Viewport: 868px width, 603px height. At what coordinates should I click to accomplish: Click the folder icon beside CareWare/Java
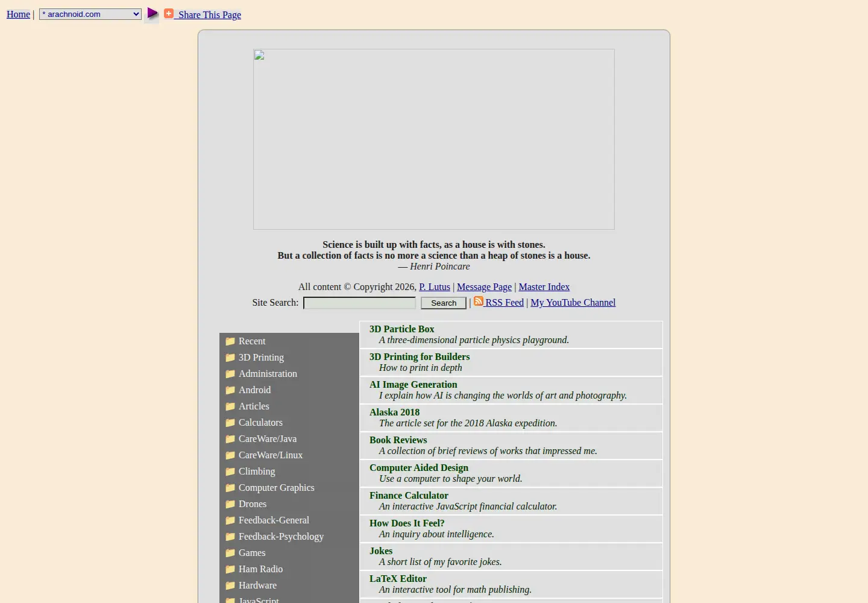[230, 439]
